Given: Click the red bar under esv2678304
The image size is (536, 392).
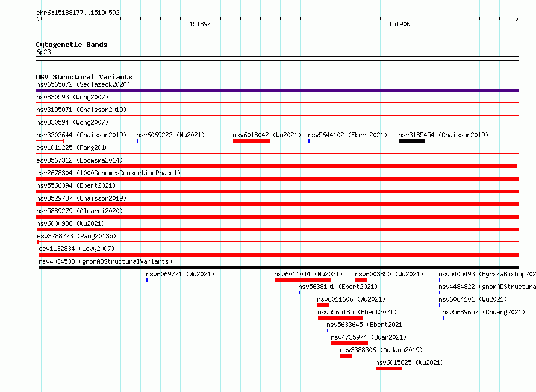Looking at the screenshot, I should coord(277,179).
